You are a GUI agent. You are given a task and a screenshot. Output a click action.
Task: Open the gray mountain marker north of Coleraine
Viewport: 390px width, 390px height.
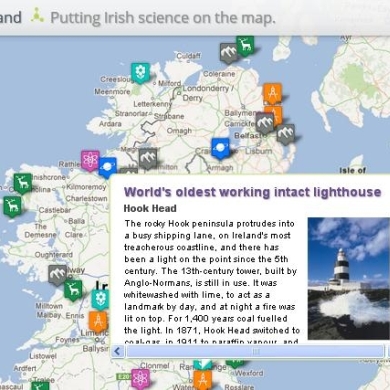pos(229,53)
